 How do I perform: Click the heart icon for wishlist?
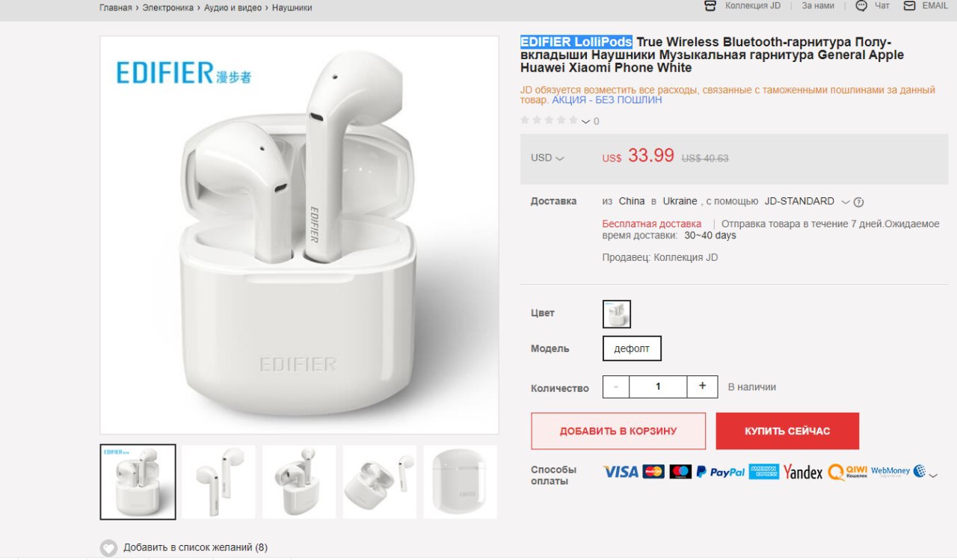(109, 548)
